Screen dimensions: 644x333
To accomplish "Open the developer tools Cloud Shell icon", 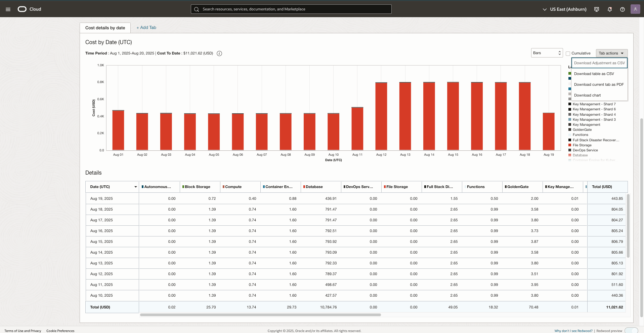I will tap(597, 9).
